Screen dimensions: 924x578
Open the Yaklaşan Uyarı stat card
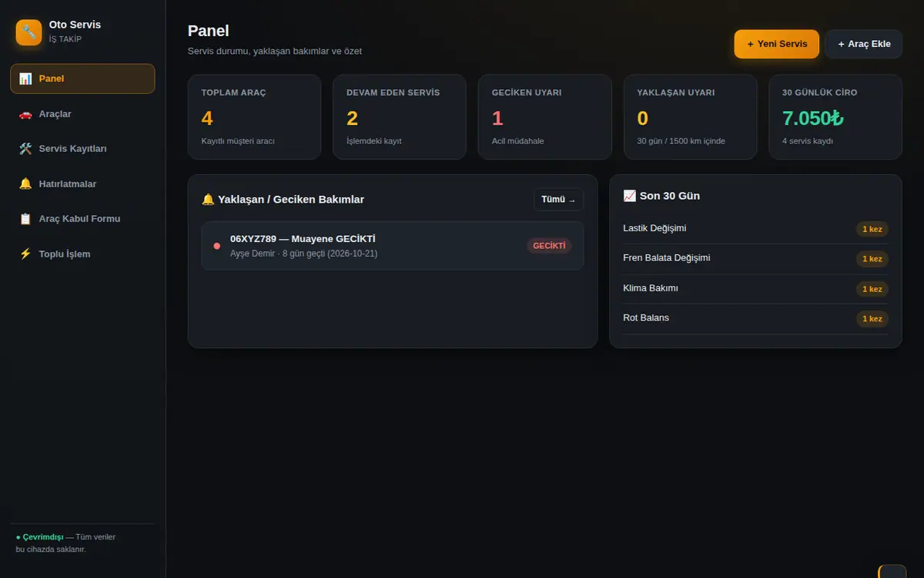click(x=691, y=117)
